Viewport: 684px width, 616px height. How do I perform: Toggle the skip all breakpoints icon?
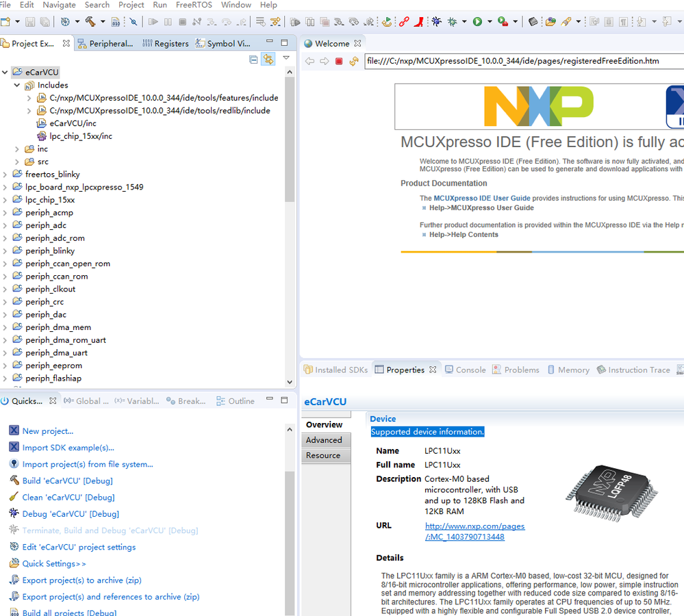pos(134,21)
